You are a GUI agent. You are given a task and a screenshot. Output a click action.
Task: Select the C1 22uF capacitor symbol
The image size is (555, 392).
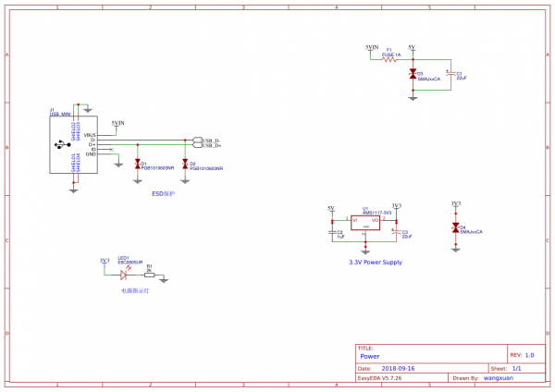(450, 74)
